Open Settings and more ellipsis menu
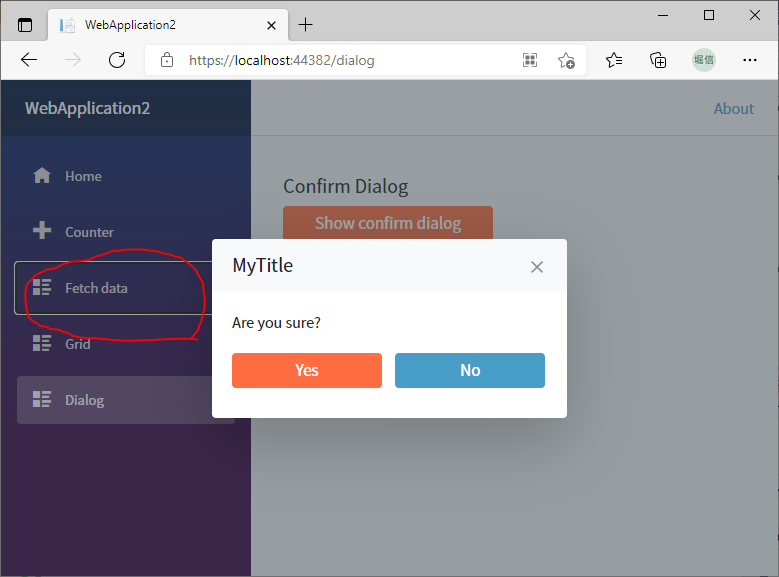 (x=750, y=60)
